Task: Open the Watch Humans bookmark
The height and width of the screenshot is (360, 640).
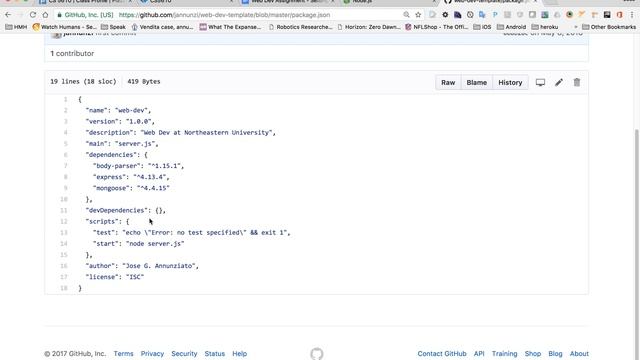Action: pyautogui.click(x=64, y=27)
